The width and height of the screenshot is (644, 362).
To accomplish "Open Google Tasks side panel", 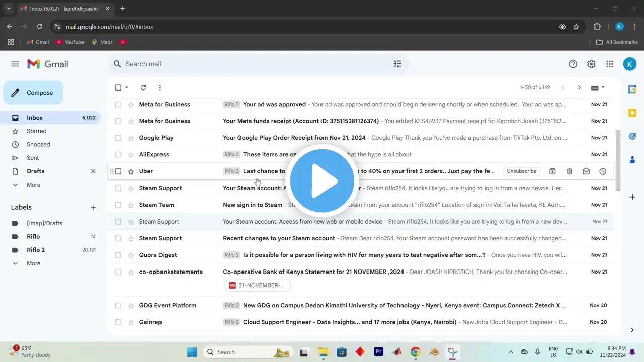I will pyautogui.click(x=632, y=136).
